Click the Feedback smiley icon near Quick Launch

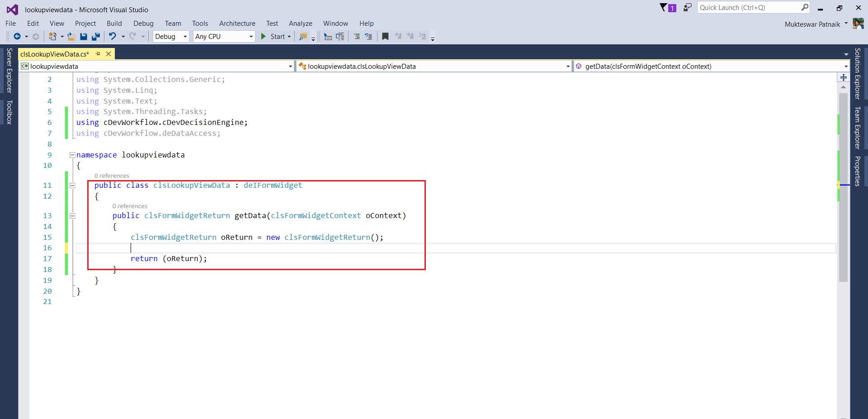[687, 8]
